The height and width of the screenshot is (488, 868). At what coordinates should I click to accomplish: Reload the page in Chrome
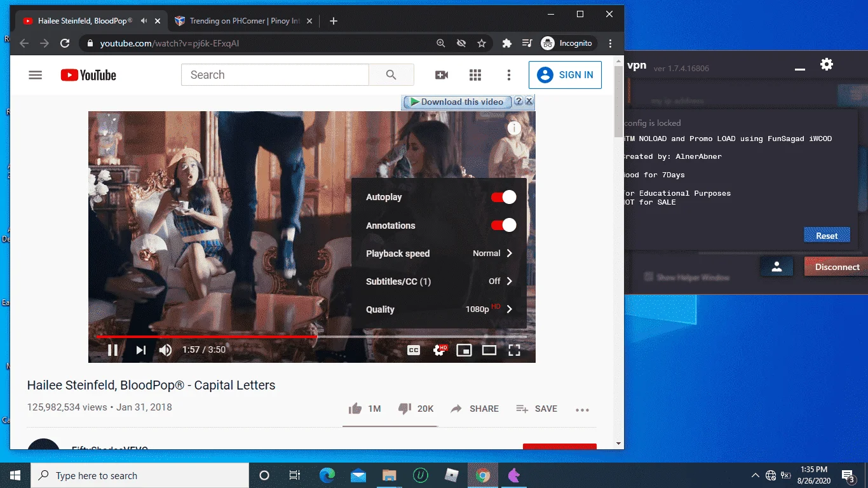(x=65, y=43)
